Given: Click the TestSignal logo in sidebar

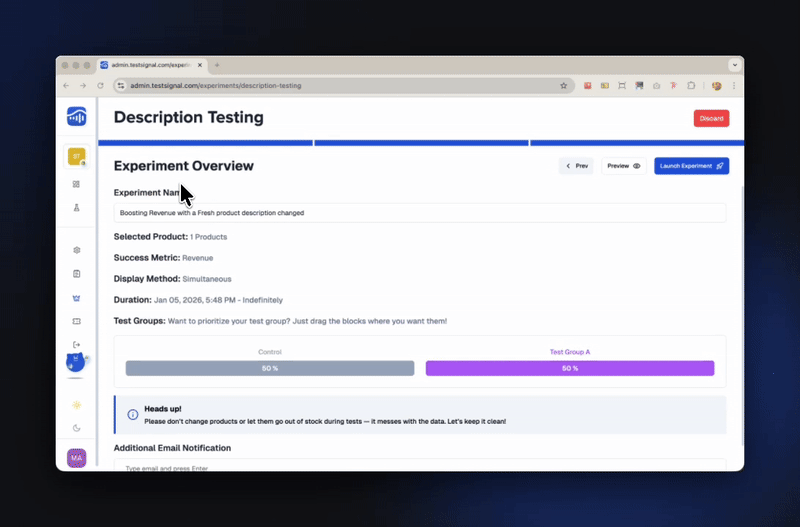Looking at the screenshot, I should point(77,116).
